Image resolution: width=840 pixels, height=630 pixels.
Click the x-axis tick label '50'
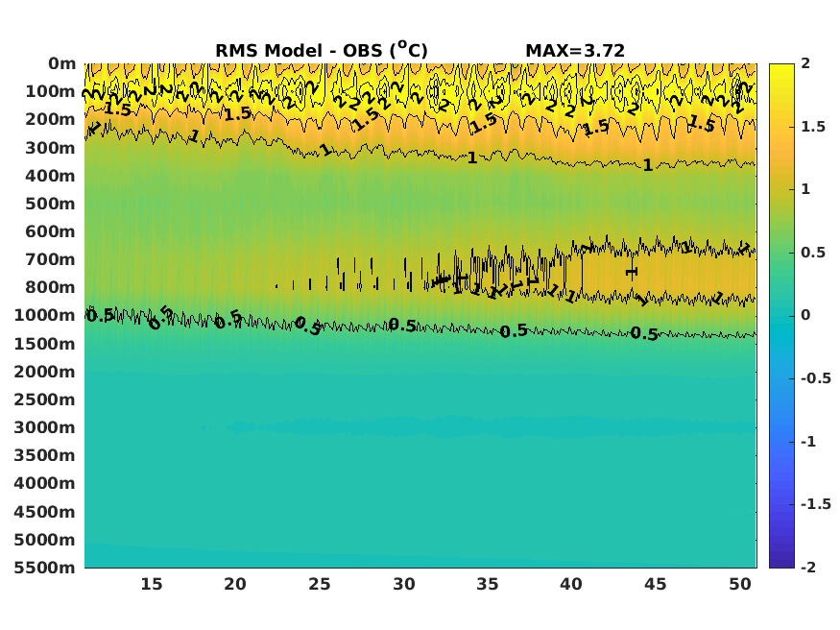point(740,584)
